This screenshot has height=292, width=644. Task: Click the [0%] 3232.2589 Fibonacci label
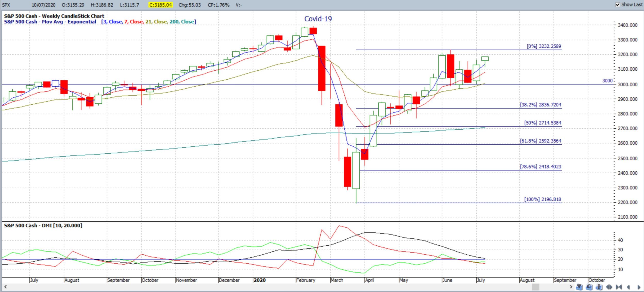544,46
